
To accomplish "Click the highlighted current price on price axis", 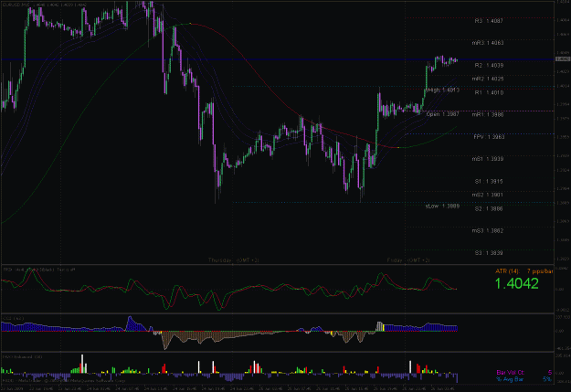I will coord(563,59).
